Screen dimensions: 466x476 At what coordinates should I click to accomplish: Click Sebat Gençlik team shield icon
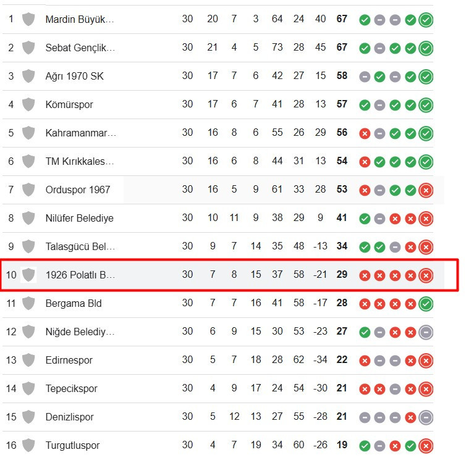pyautogui.click(x=28, y=48)
